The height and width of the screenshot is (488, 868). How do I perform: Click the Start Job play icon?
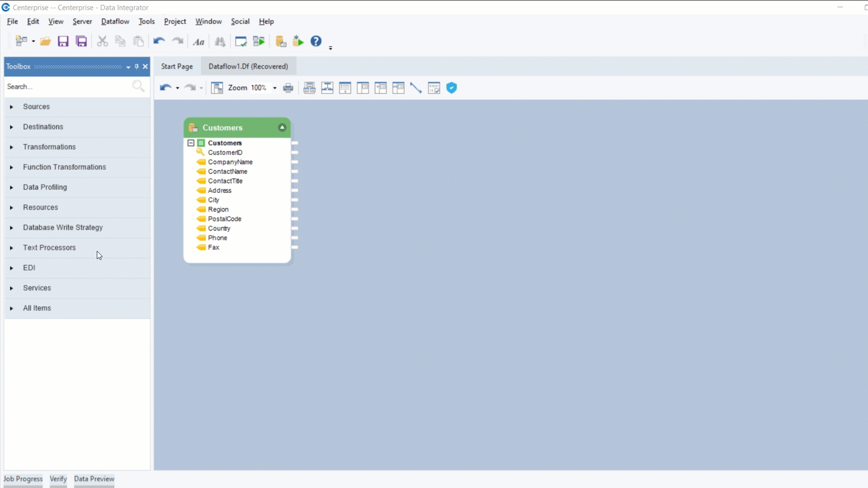pyautogui.click(x=298, y=42)
